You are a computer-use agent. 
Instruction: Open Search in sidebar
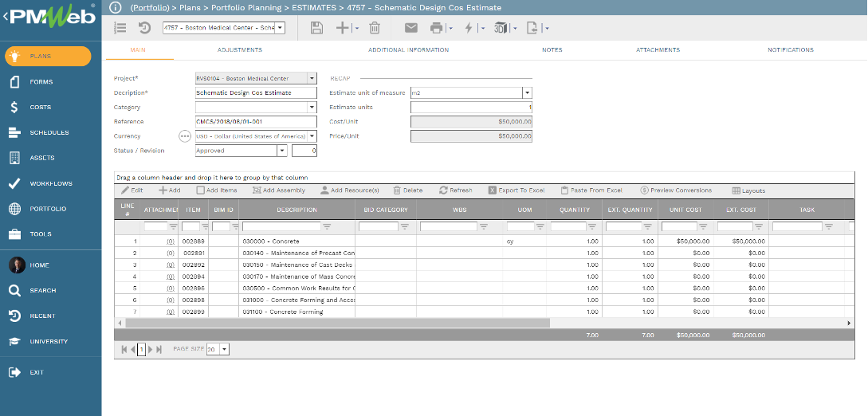42,290
